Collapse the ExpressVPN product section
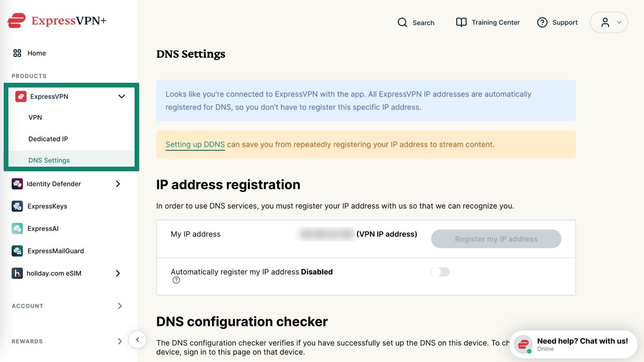 [x=121, y=97]
